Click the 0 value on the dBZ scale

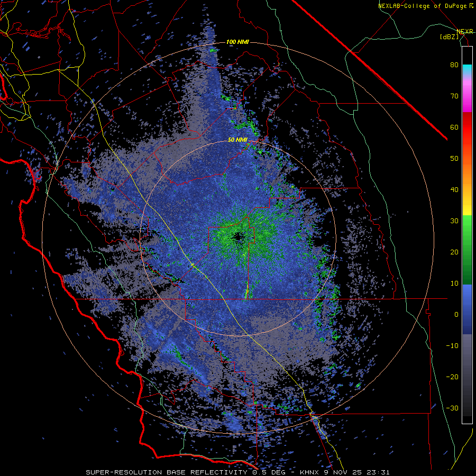coord(456,315)
